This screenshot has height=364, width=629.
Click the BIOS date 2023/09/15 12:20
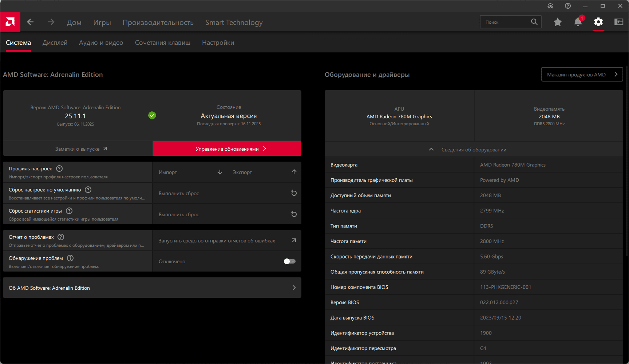(501, 318)
